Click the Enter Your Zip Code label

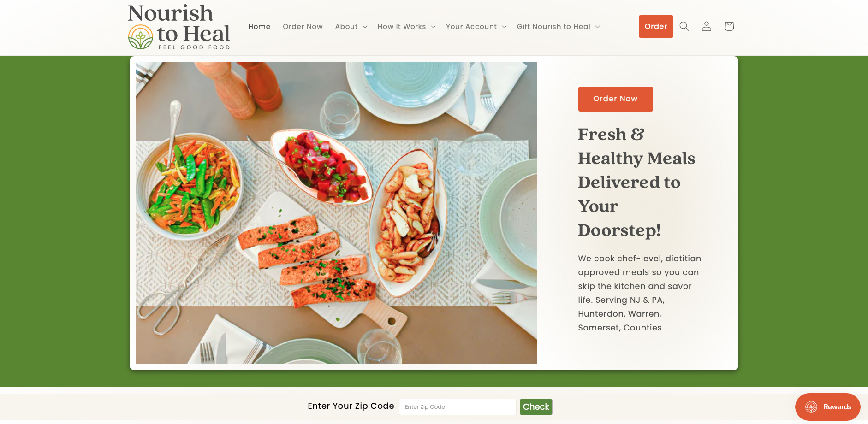[x=351, y=406]
